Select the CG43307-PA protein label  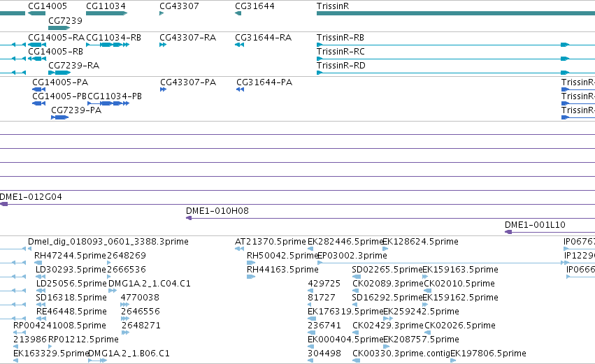[x=188, y=82]
